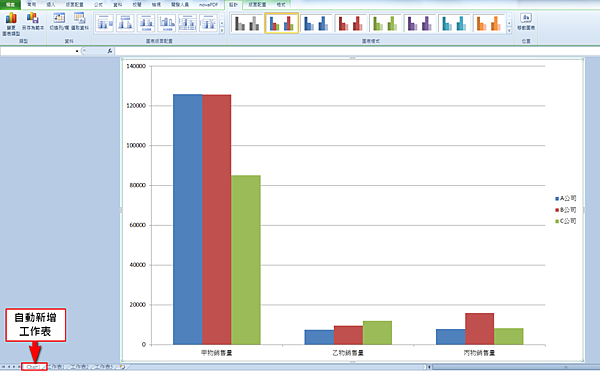Open the Select Data dialog
The width and height of the screenshot is (600, 371).
(80, 21)
